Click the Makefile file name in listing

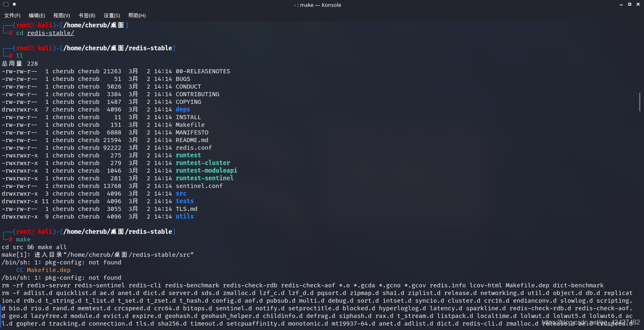pyautogui.click(x=190, y=125)
